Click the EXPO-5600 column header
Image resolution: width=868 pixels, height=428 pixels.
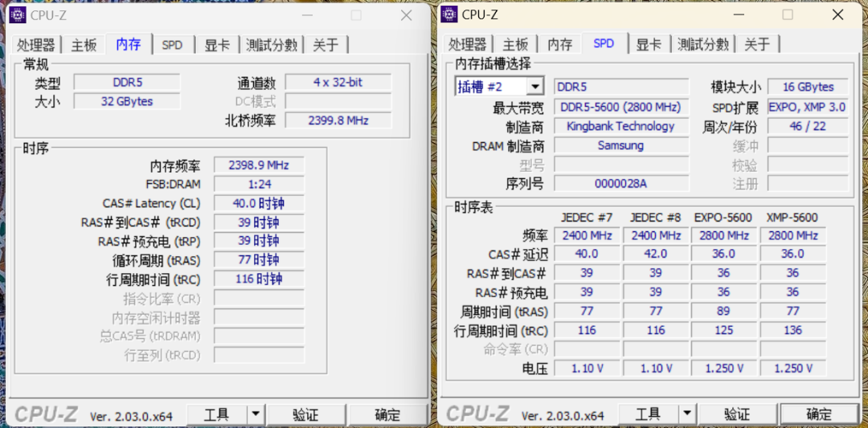pos(723,218)
